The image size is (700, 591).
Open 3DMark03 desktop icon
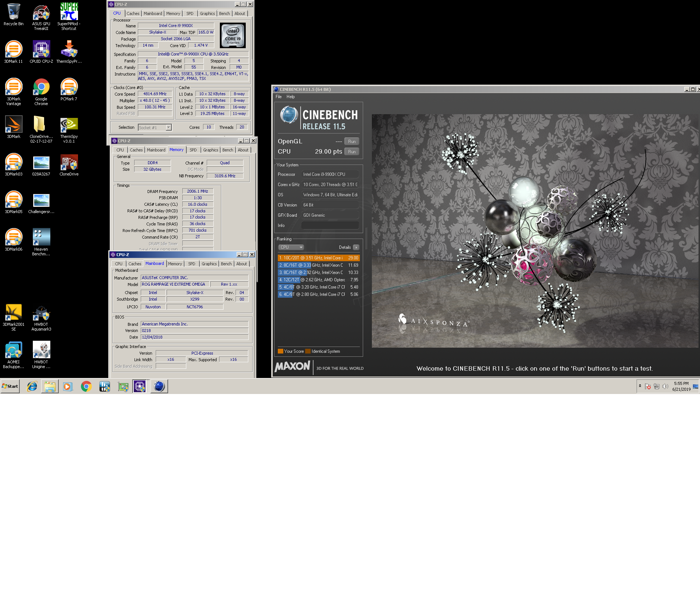(x=13, y=165)
